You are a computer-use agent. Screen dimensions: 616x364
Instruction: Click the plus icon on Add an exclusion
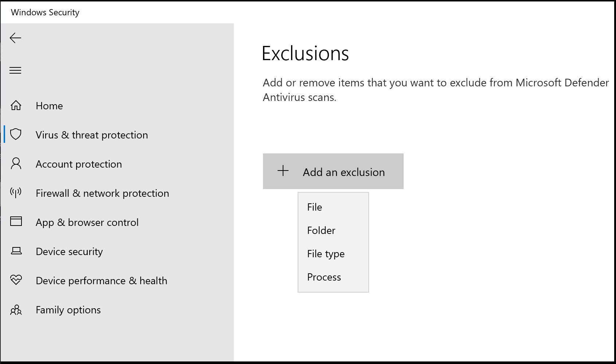(x=283, y=171)
